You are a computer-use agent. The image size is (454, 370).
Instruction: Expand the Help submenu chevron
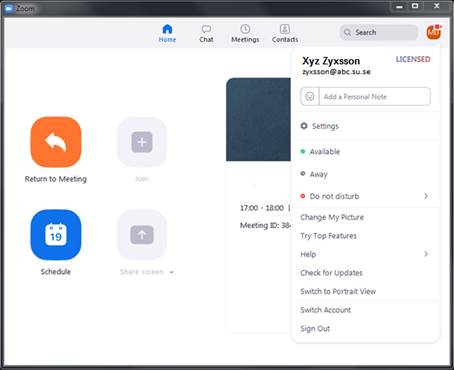pos(426,254)
